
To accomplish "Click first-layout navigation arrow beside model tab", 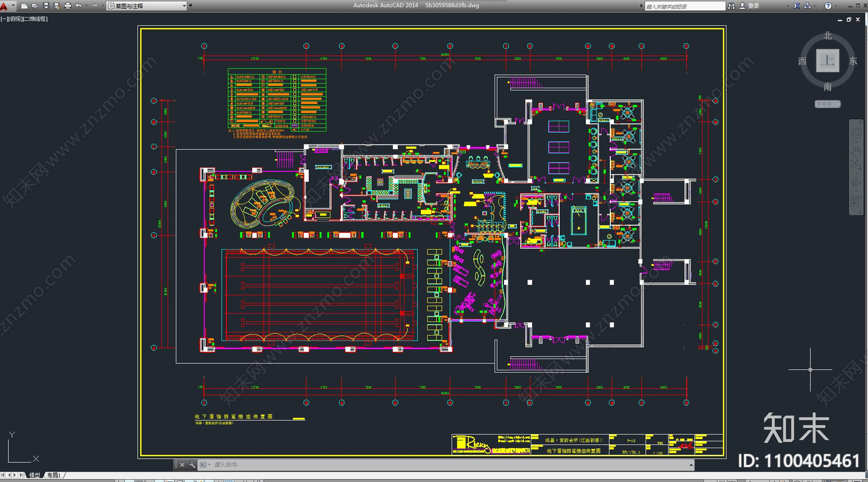I will 3,475.
